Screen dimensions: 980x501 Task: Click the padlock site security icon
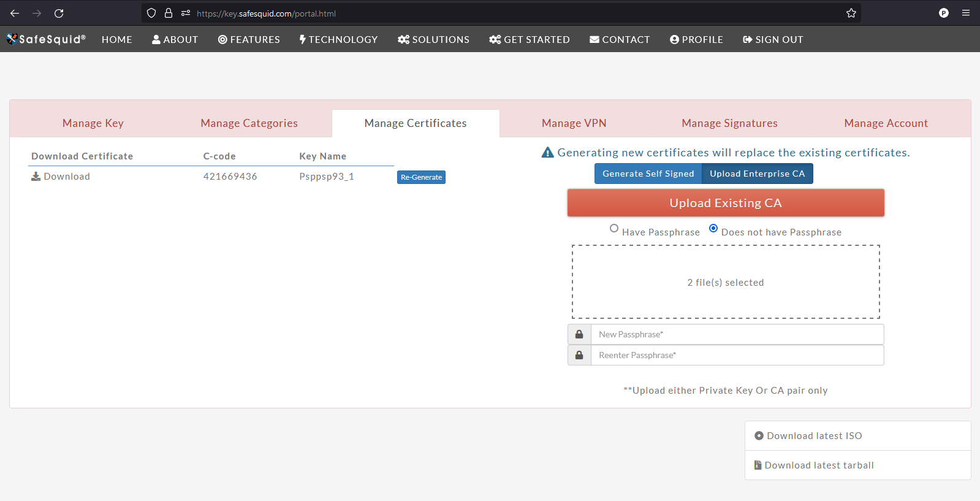tap(169, 13)
